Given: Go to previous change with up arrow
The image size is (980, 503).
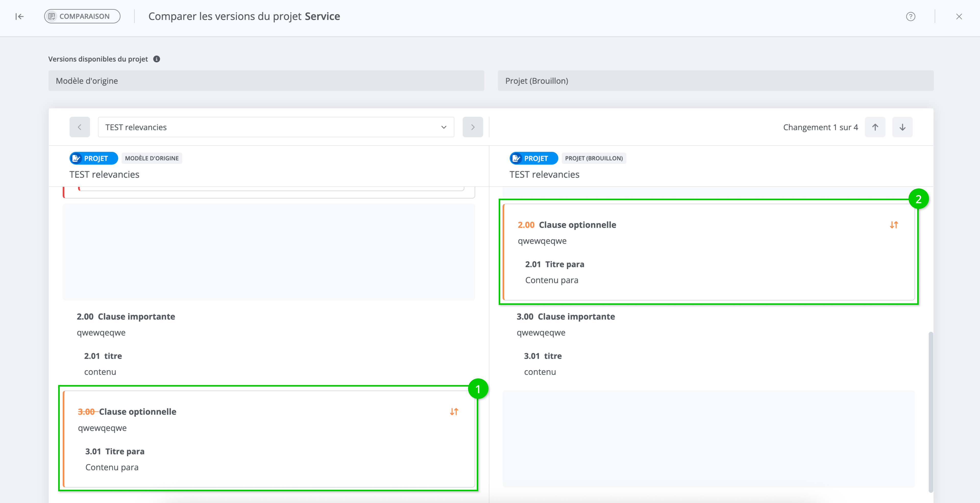Looking at the screenshot, I should click(x=875, y=127).
